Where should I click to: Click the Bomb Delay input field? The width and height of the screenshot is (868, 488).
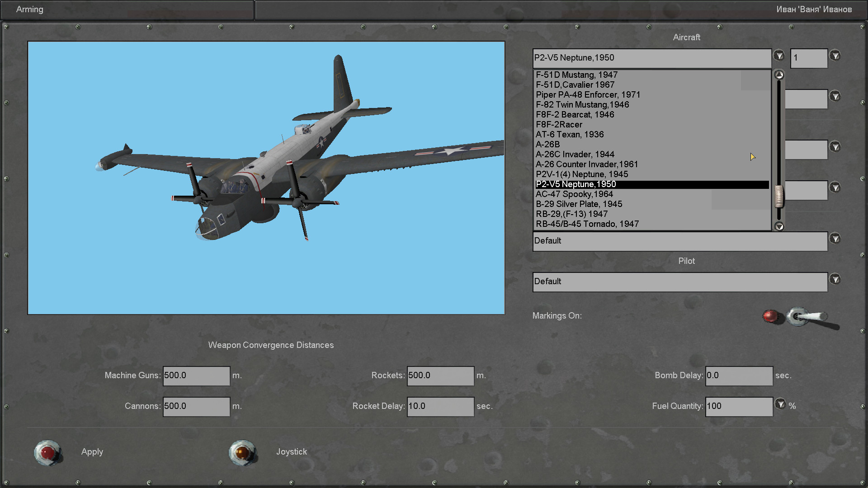pyautogui.click(x=739, y=375)
